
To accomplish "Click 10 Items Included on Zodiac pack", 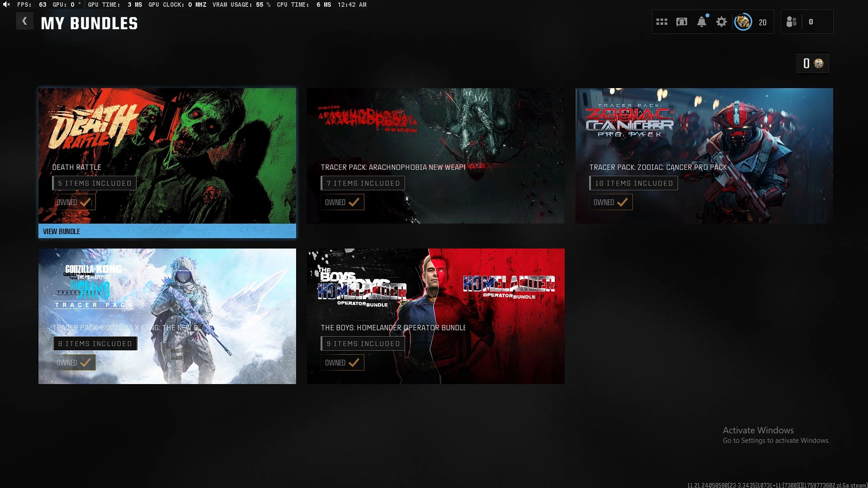I will click(633, 183).
